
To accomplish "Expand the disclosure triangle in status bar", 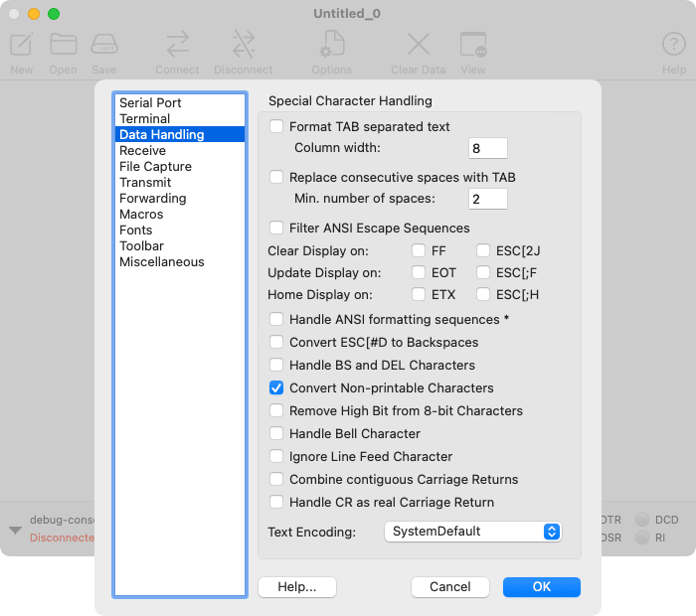I will point(15,530).
